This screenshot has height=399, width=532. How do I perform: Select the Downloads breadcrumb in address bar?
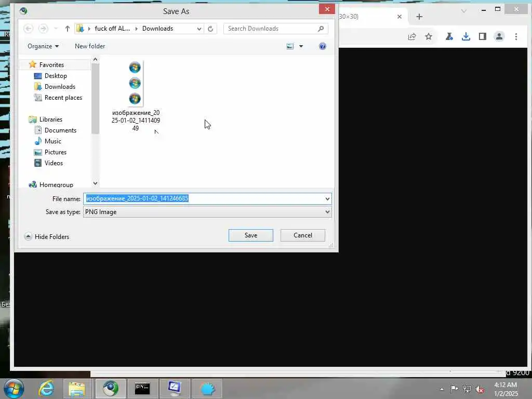[x=157, y=29]
